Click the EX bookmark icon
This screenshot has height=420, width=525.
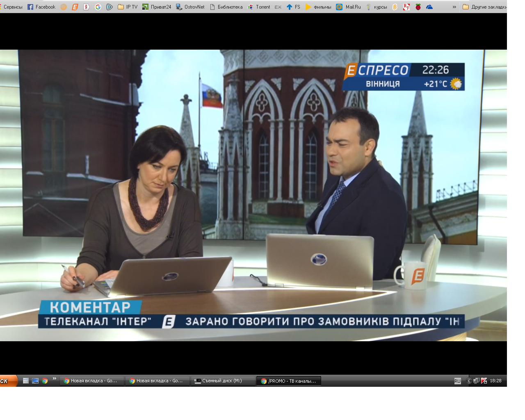point(278,7)
